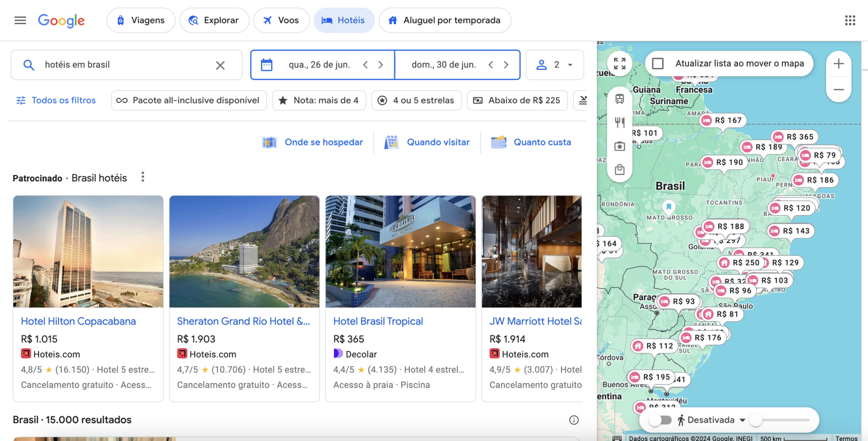868x441 pixels.
Task: Expand map to fullscreen
Action: pyautogui.click(x=620, y=64)
